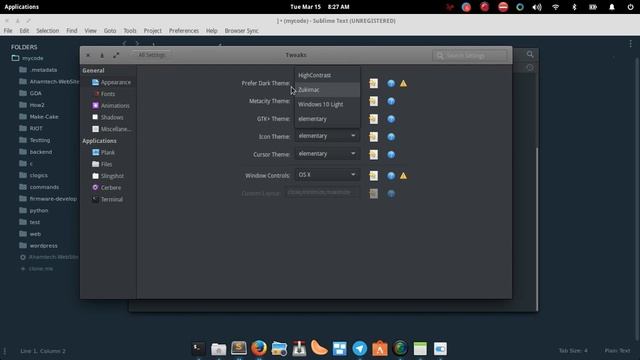This screenshot has height=360, width=640.
Task: Open the Cursor Theme dropdown
Action: [327, 154]
